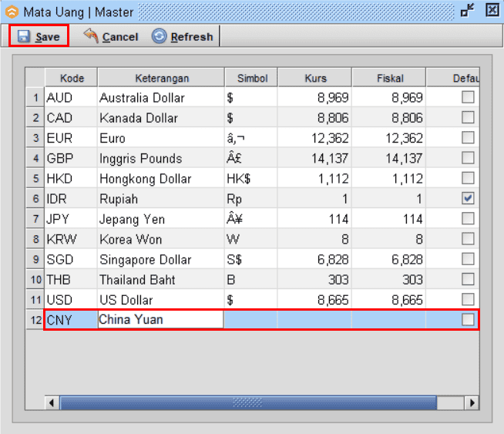Click the S$ symbol cell
The width and height of the screenshot is (504, 434).
point(251,259)
